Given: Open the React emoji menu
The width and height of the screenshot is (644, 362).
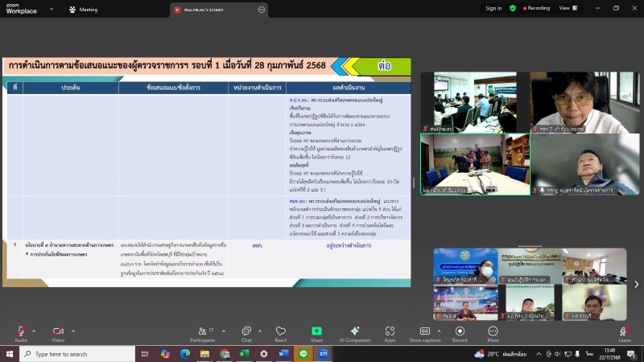Looking at the screenshot, I should (281, 332).
